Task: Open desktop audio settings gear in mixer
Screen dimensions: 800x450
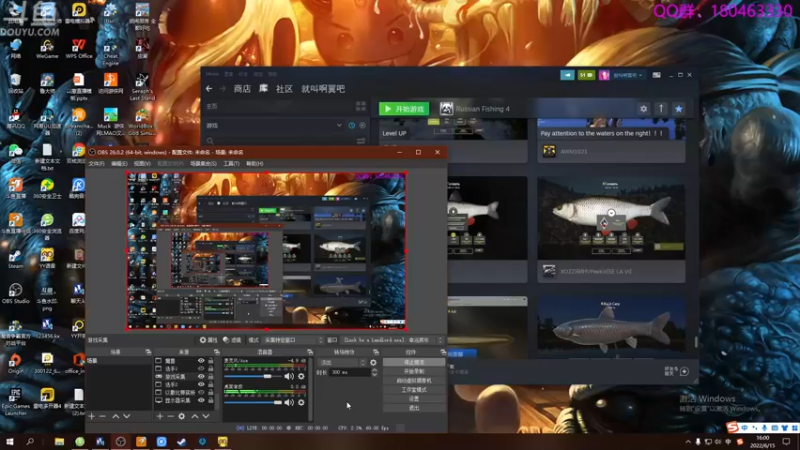Action: pyautogui.click(x=301, y=403)
